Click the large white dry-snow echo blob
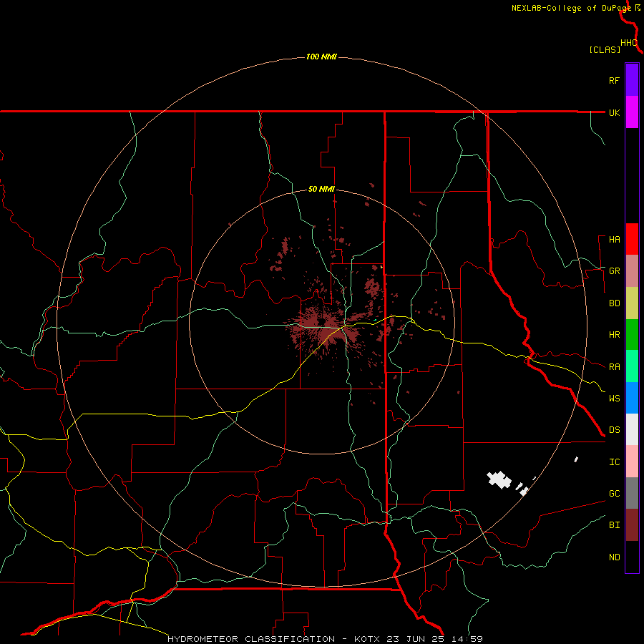Screen dimensions: 644x644 (x=499, y=479)
